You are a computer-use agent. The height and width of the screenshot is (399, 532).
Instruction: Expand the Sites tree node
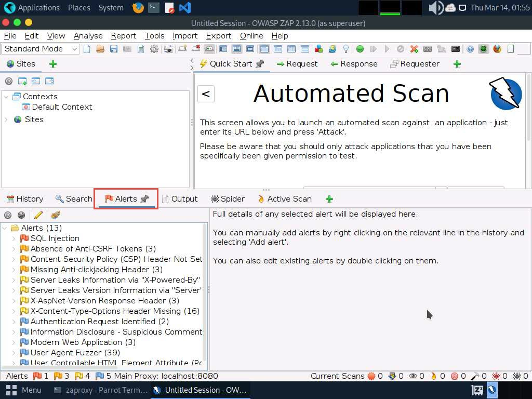point(6,119)
